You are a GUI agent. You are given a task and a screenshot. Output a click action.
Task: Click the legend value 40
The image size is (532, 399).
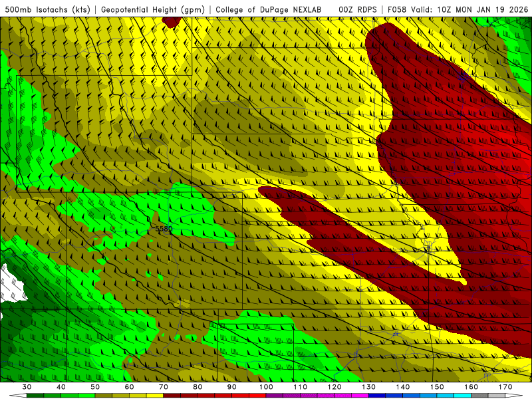[x=61, y=387]
